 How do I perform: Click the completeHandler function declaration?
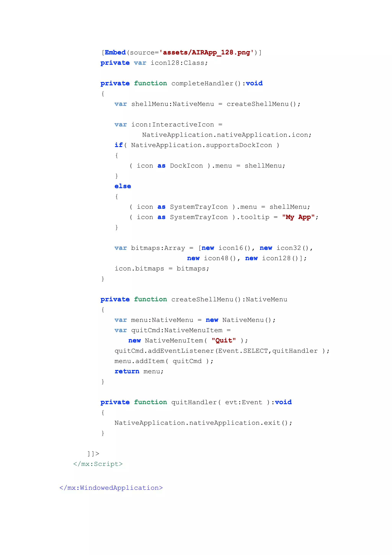181,84
